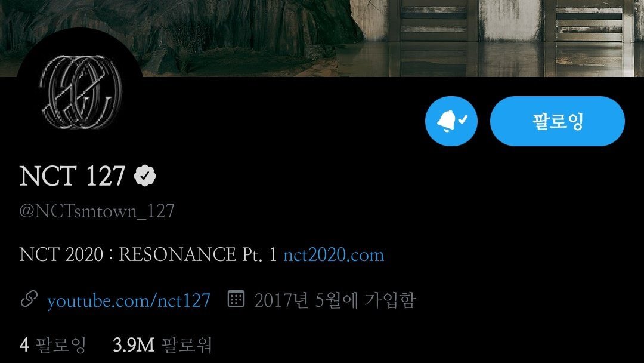This screenshot has height=363, width=644.
Task: Open the nct2020.com link in bio
Action: tap(333, 255)
